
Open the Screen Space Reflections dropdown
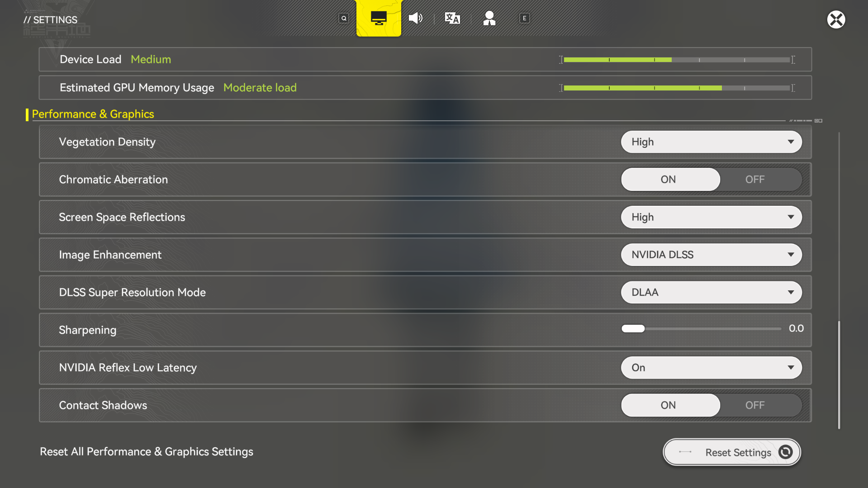click(x=711, y=217)
